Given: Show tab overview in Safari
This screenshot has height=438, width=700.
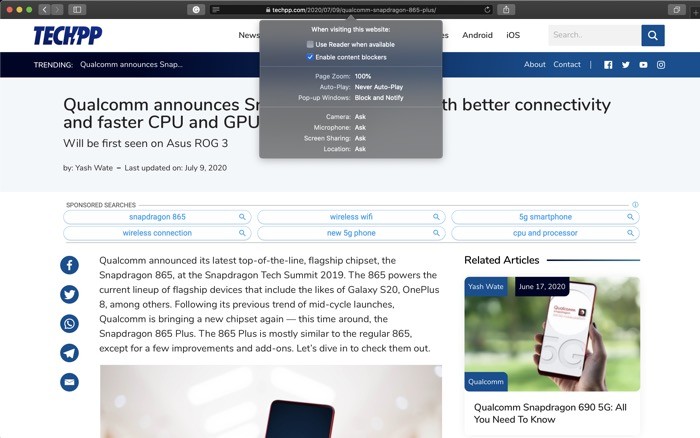Looking at the screenshot, I should (676, 9).
